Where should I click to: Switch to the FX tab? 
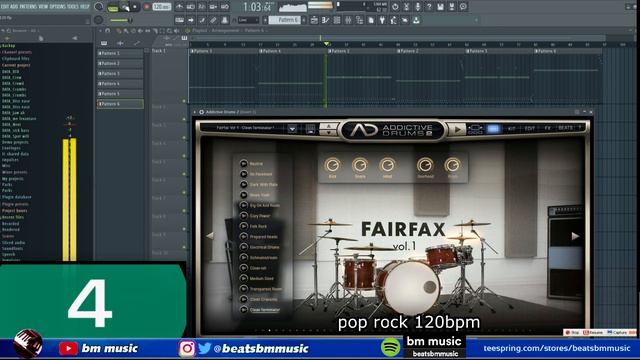pyautogui.click(x=547, y=129)
